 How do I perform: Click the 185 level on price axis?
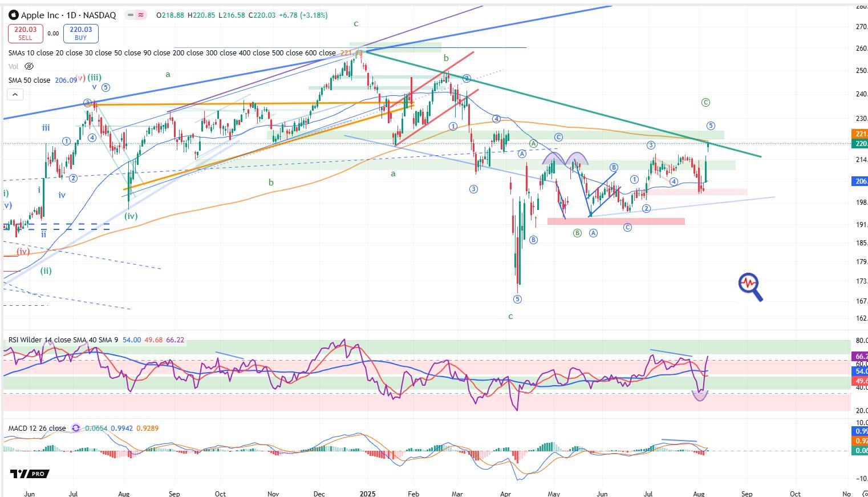(861, 243)
